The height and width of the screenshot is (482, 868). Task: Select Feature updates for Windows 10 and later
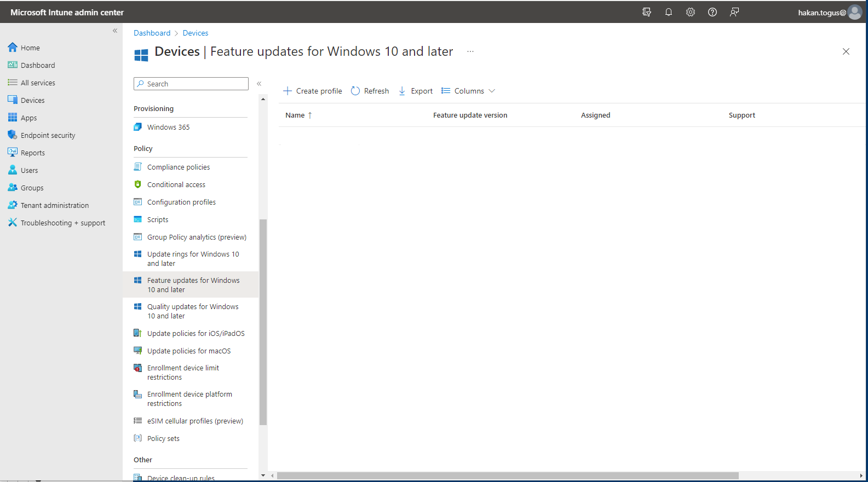[191, 284]
